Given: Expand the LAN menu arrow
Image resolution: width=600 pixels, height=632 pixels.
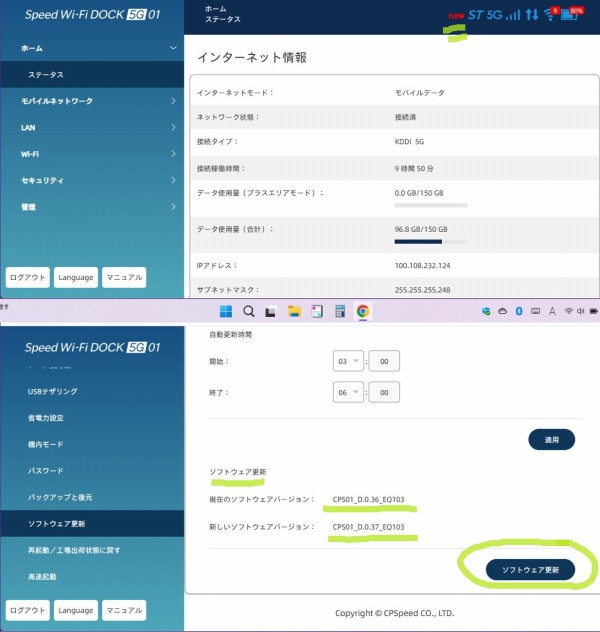Looking at the screenshot, I should (x=173, y=127).
